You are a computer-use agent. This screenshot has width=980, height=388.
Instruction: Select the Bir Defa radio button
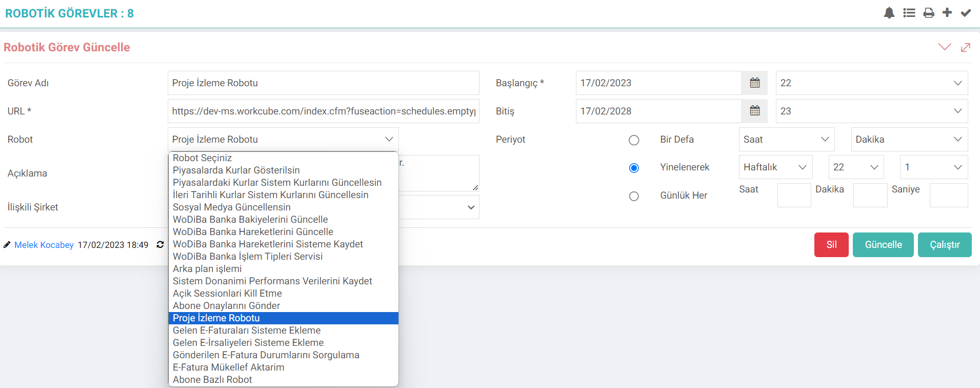click(x=634, y=140)
